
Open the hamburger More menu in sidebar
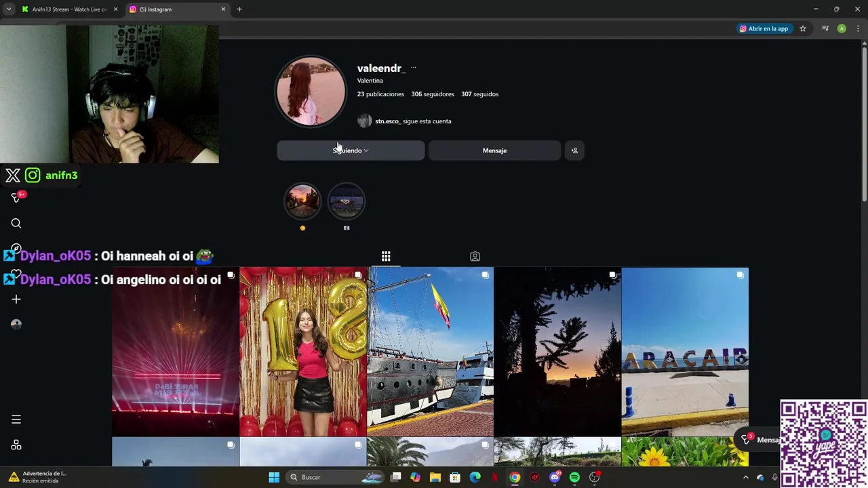(x=16, y=420)
